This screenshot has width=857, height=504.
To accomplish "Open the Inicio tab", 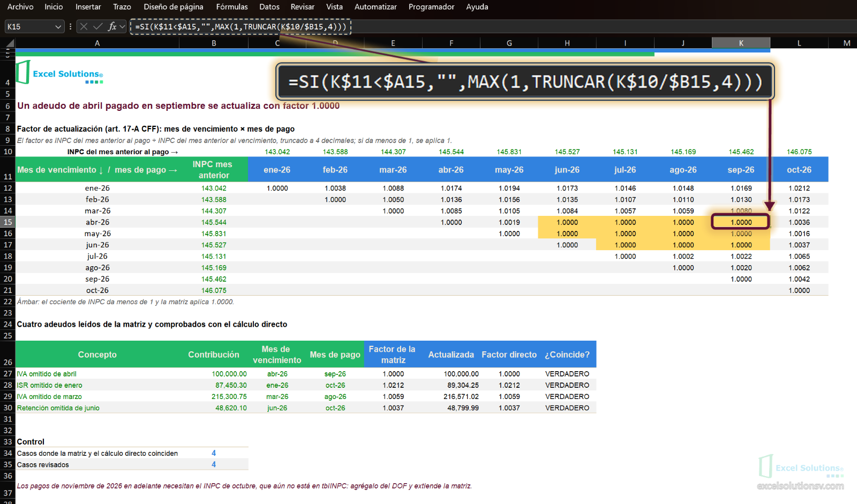I will (54, 7).
